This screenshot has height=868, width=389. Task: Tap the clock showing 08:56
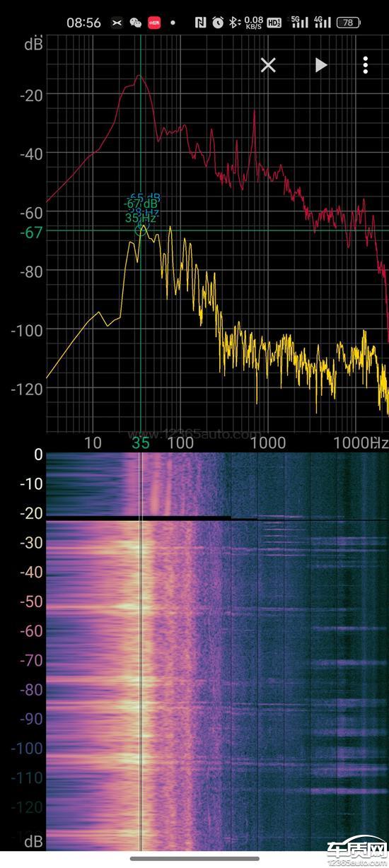(83, 23)
